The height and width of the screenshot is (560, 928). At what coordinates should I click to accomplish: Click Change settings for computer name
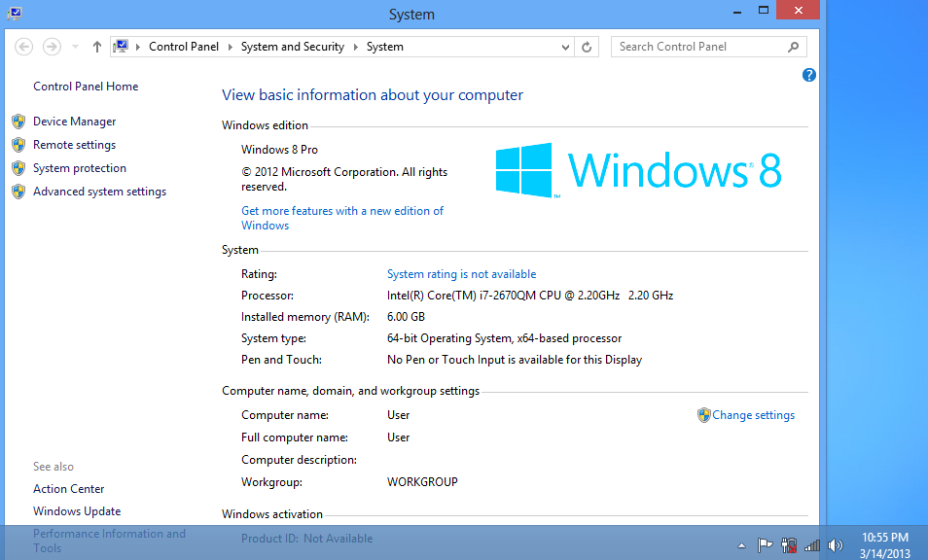tap(753, 415)
